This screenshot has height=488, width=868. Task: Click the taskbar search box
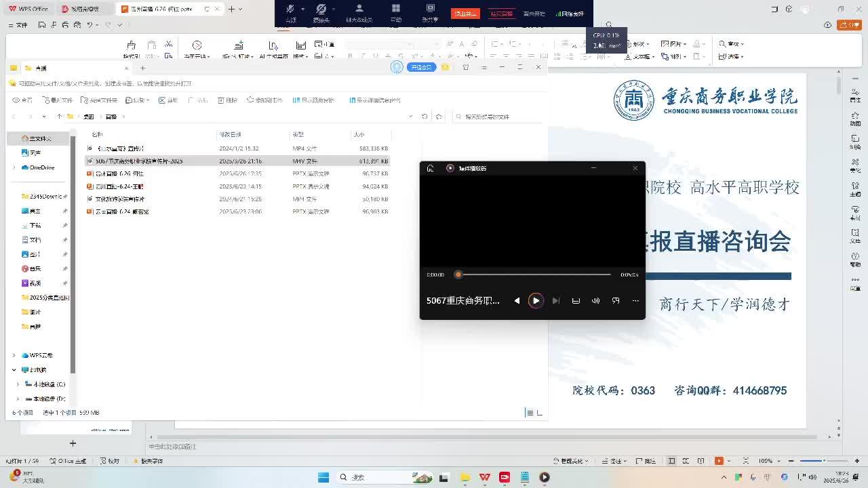click(384, 477)
